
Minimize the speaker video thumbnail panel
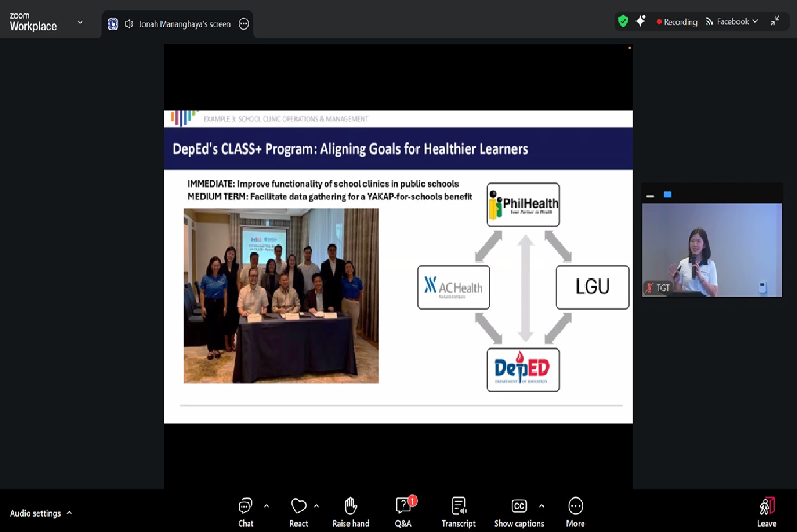coord(650,196)
